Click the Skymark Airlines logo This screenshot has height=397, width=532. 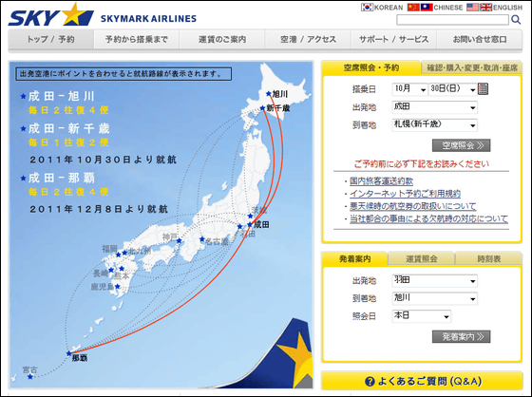pos(103,15)
